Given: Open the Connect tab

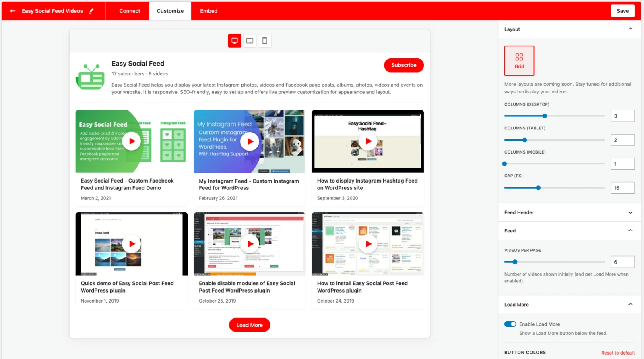Looking at the screenshot, I should coord(130,11).
